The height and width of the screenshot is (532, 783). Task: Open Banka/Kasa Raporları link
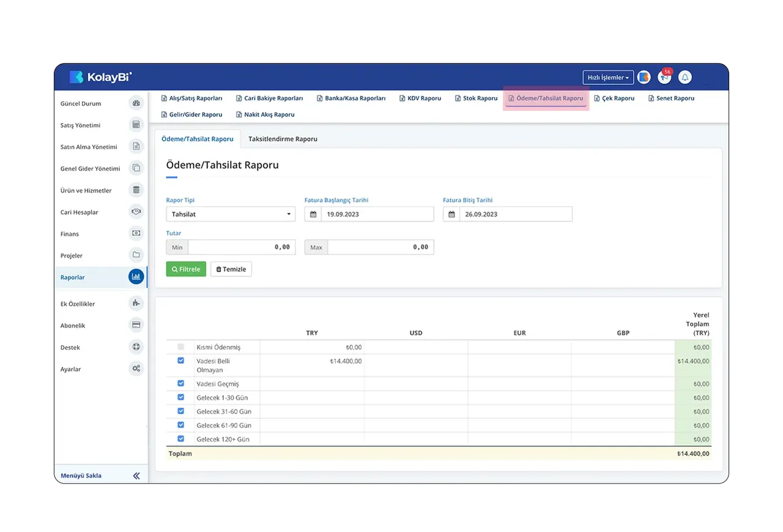coord(351,98)
